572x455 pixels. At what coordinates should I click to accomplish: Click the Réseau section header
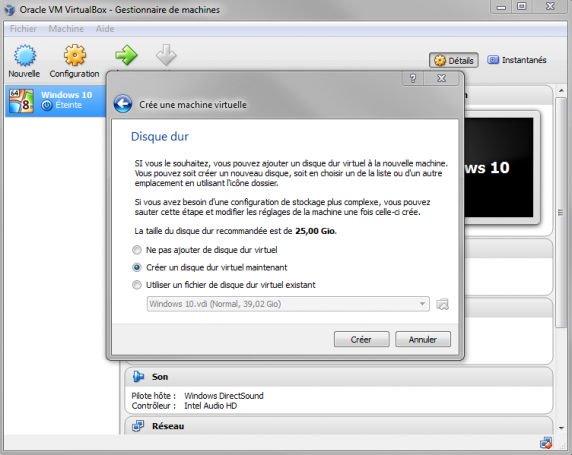[x=339, y=426]
